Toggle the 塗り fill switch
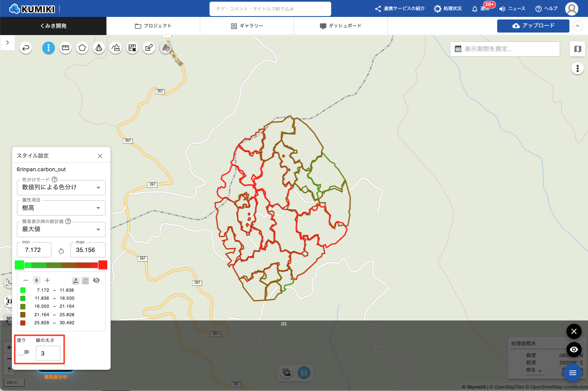Image resolution: width=588 pixels, height=391 pixels. click(x=24, y=352)
